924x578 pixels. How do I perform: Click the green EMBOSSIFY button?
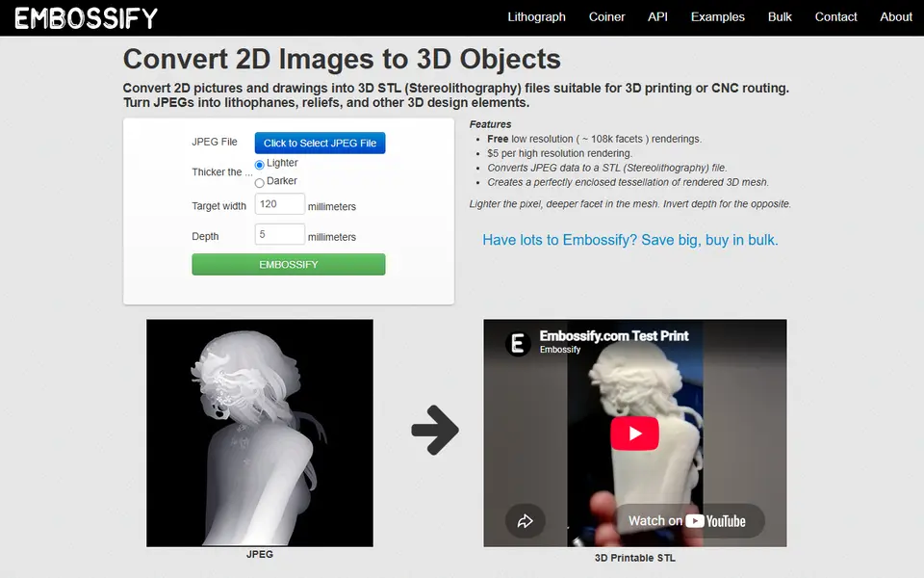click(289, 264)
